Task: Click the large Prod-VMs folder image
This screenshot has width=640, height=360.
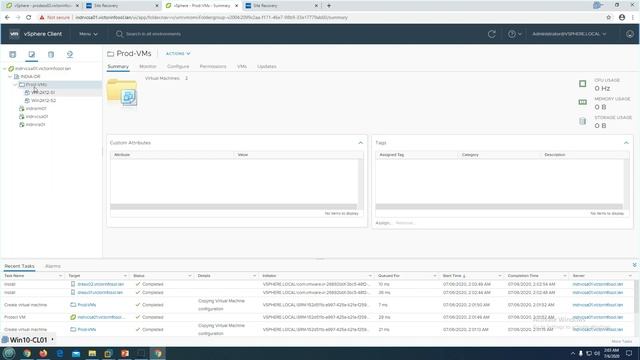Action: [122, 93]
